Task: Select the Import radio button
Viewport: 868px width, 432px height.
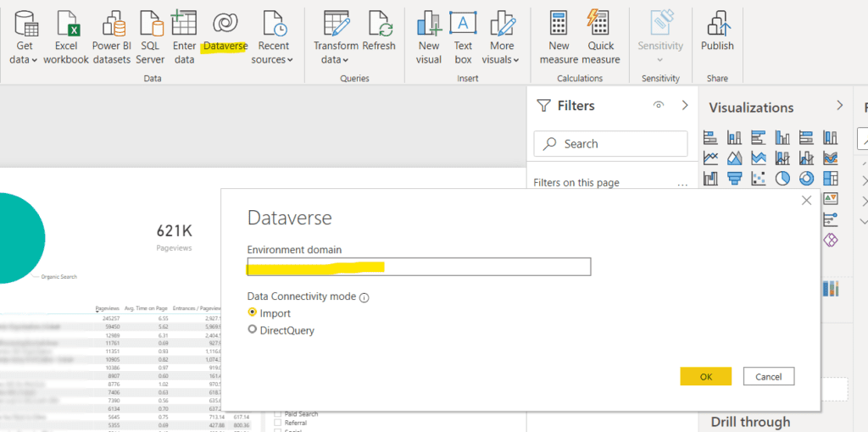Action: point(253,313)
